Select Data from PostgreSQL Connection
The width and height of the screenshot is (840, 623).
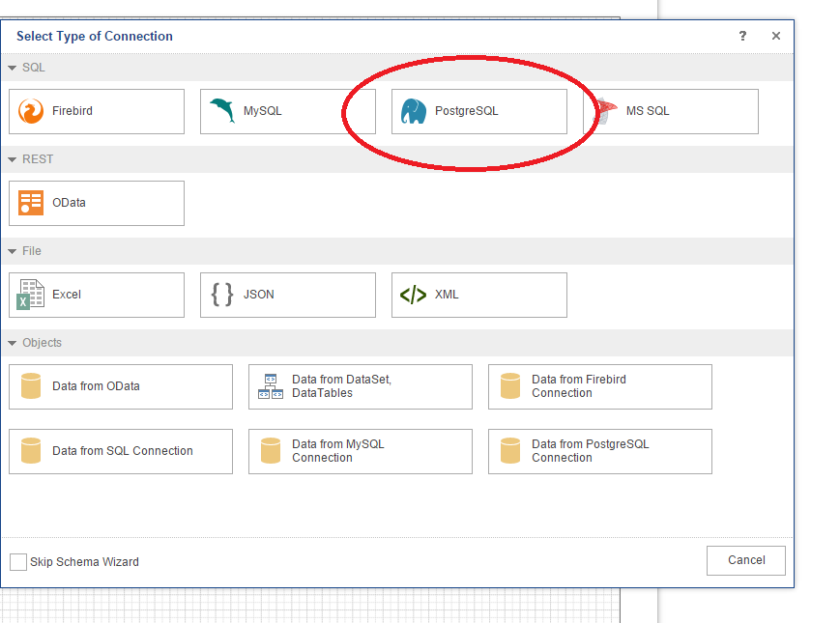click(x=600, y=451)
